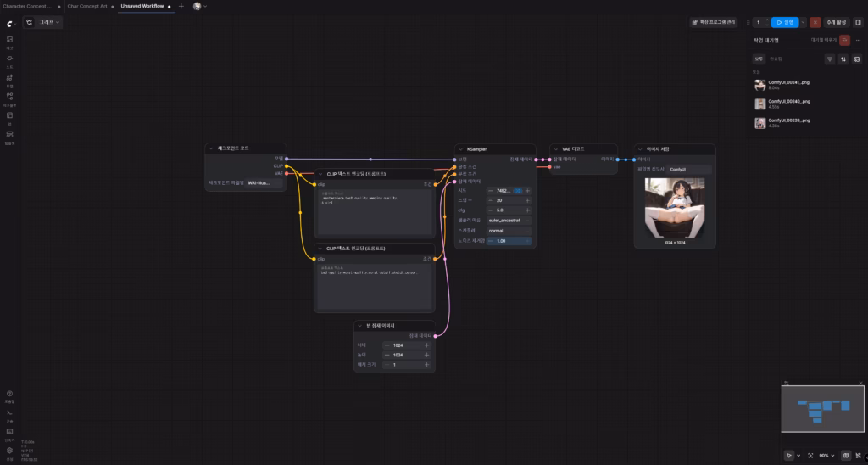Click the queue filter icon
This screenshot has width=868, height=465.
(830, 59)
